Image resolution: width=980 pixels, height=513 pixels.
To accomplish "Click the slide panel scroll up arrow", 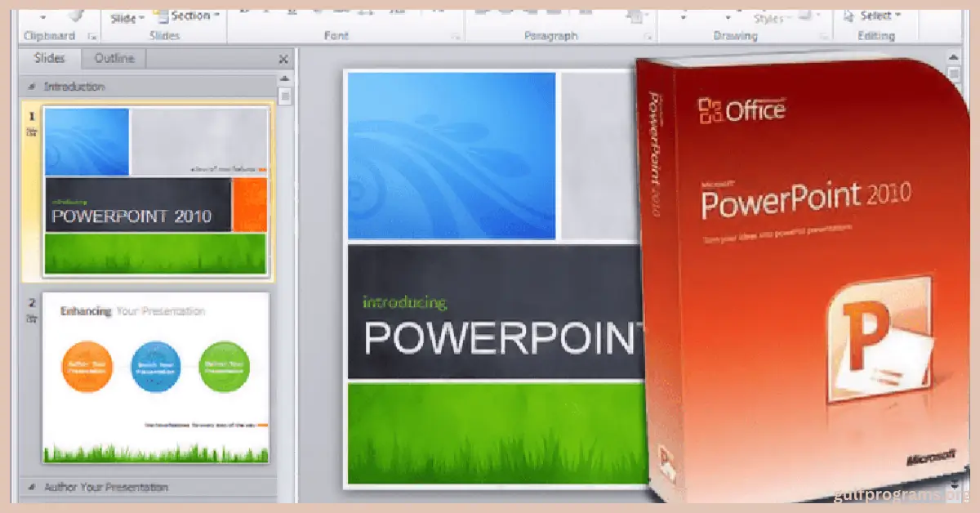I will pos(284,79).
